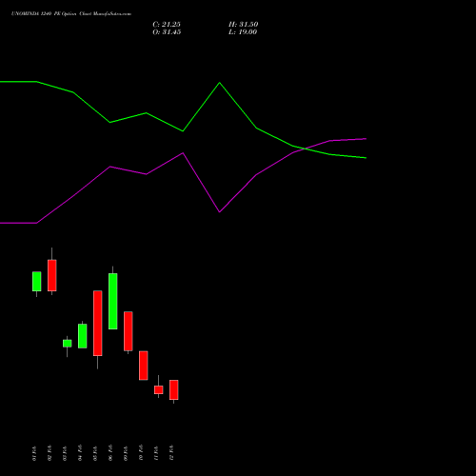The height and width of the screenshot is (476, 476).
Task: Click the 06 Feb tall green candlestick
Action: pyautogui.click(x=113, y=301)
